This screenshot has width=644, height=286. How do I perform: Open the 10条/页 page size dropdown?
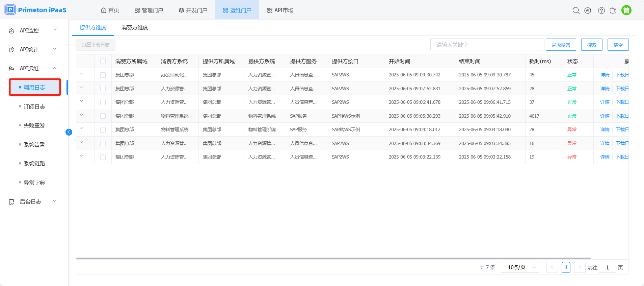click(520, 267)
